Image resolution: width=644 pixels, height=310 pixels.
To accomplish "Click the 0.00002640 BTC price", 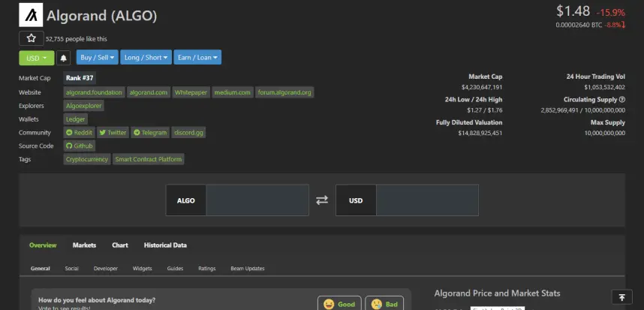I will point(579,25).
